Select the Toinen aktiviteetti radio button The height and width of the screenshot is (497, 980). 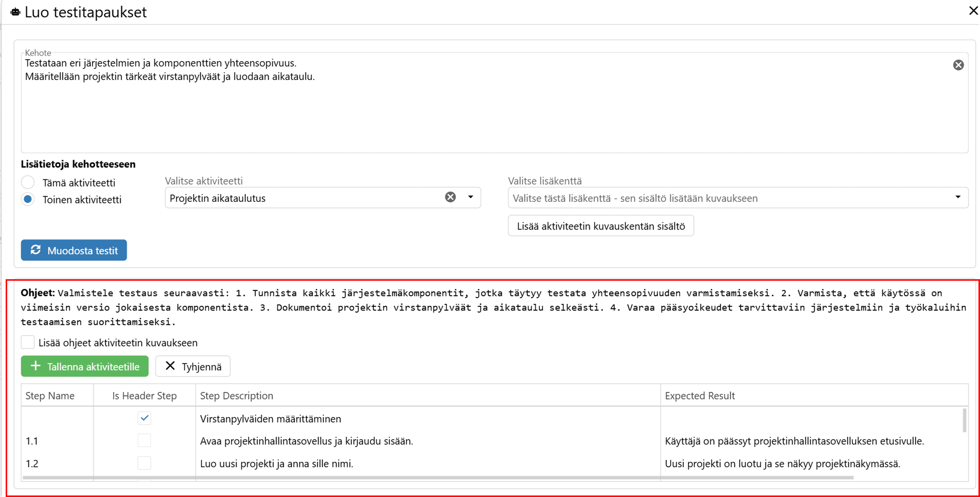pyautogui.click(x=28, y=199)
